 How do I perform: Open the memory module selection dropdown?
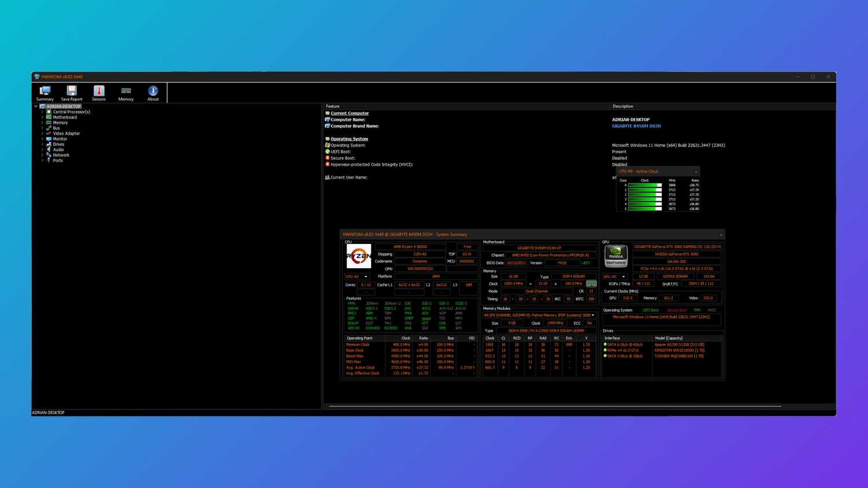pos(539,315)
